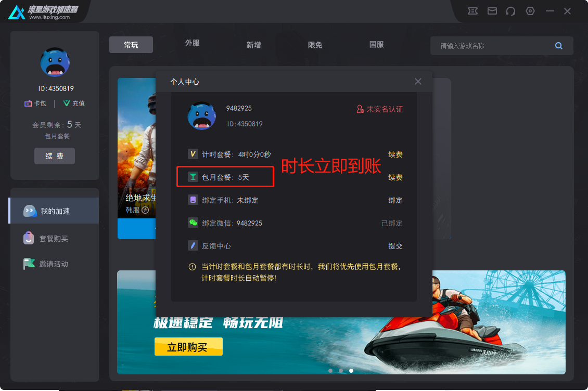Open the settings gear icon

click(530, 10)
